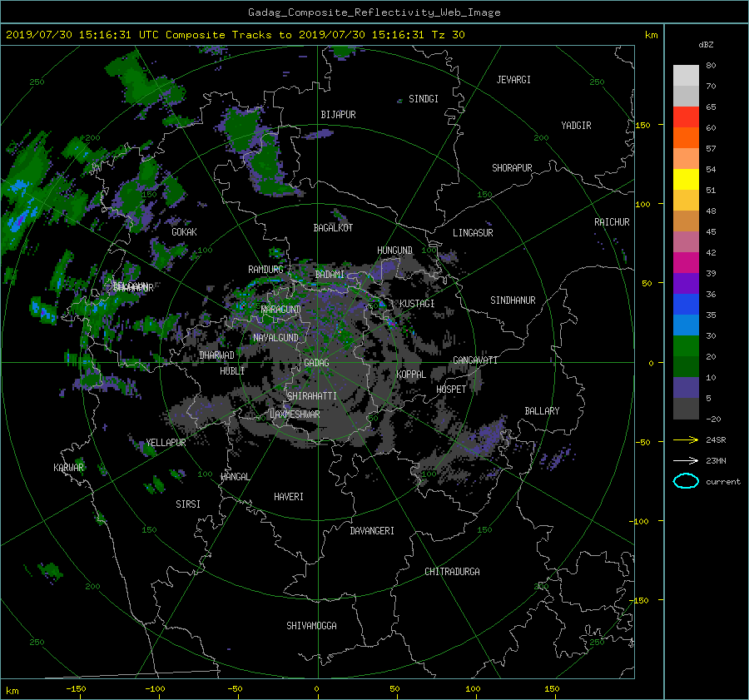
Task: Click the light blue 30 dBZ swatch
Action: click(x=686, y=325)
